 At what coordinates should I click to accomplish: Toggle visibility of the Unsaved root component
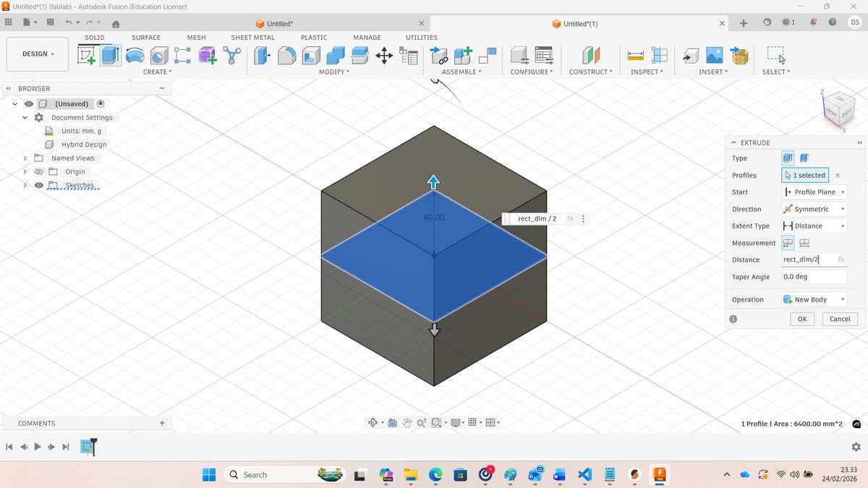30,103
